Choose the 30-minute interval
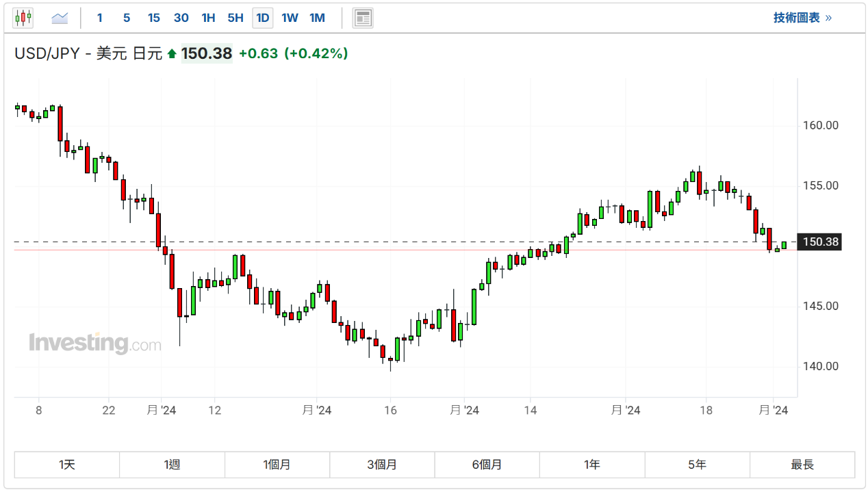868x492 pixels. point(181,18)
